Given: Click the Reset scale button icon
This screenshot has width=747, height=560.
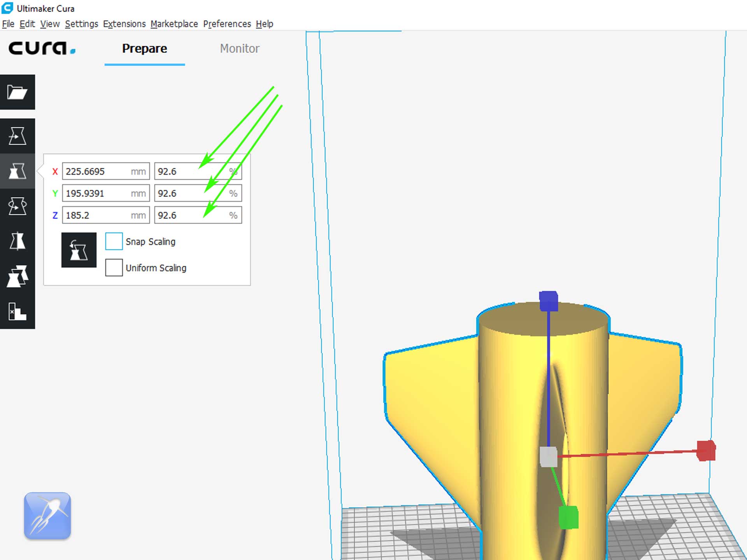Looking at the screenshot, I should pyautogui.click(x=79, y=250).
